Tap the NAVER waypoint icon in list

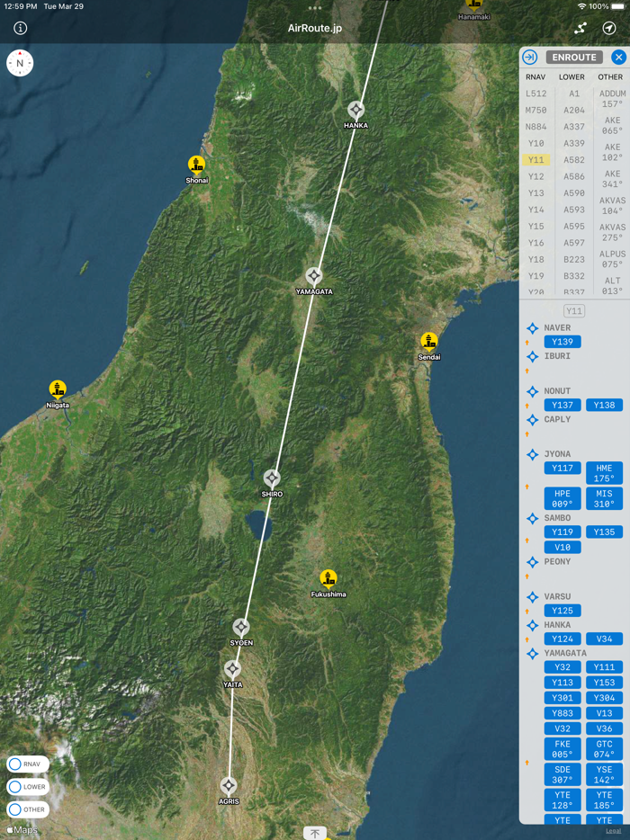pyautogui.click(x=533, y=328)
